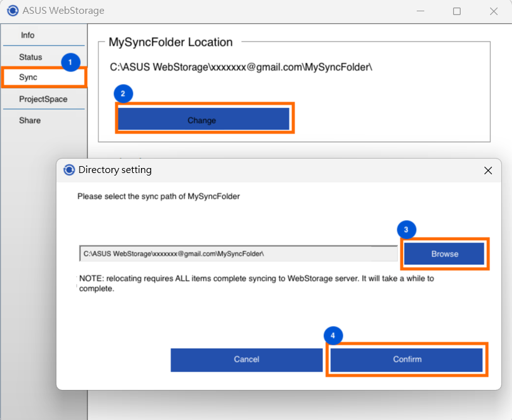This screenshot has height=420, width=512.
Task: Click the ASUS WebStorage logo in title bar
Action: [13, 11]
